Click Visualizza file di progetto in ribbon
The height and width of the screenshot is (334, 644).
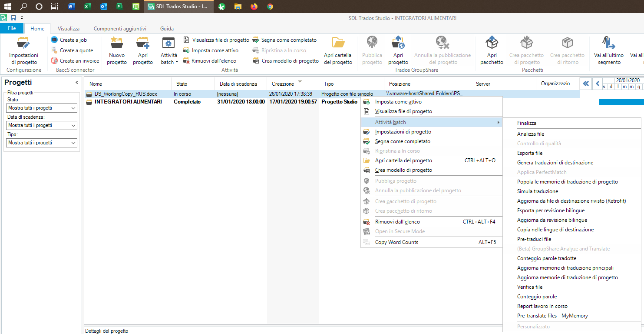pos(216,40)
